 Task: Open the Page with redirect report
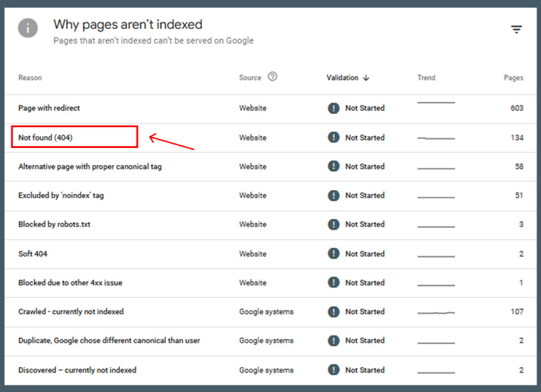(x=49, y=108)
